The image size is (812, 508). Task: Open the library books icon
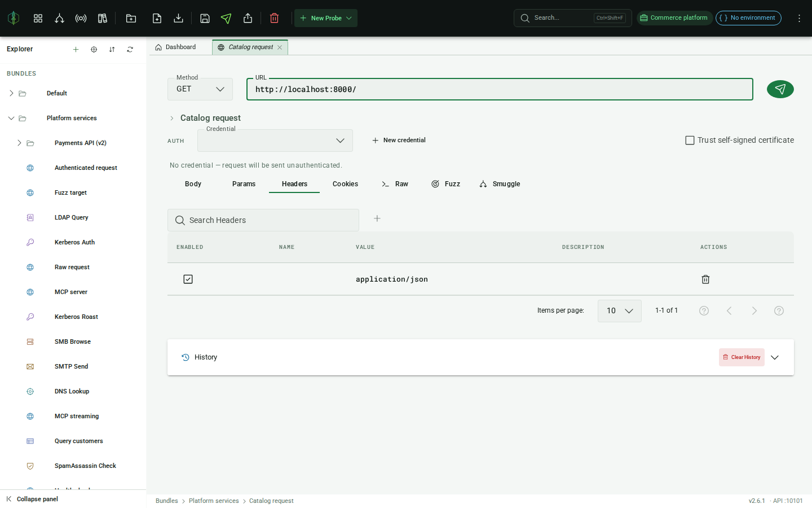(x=102, y=18)
